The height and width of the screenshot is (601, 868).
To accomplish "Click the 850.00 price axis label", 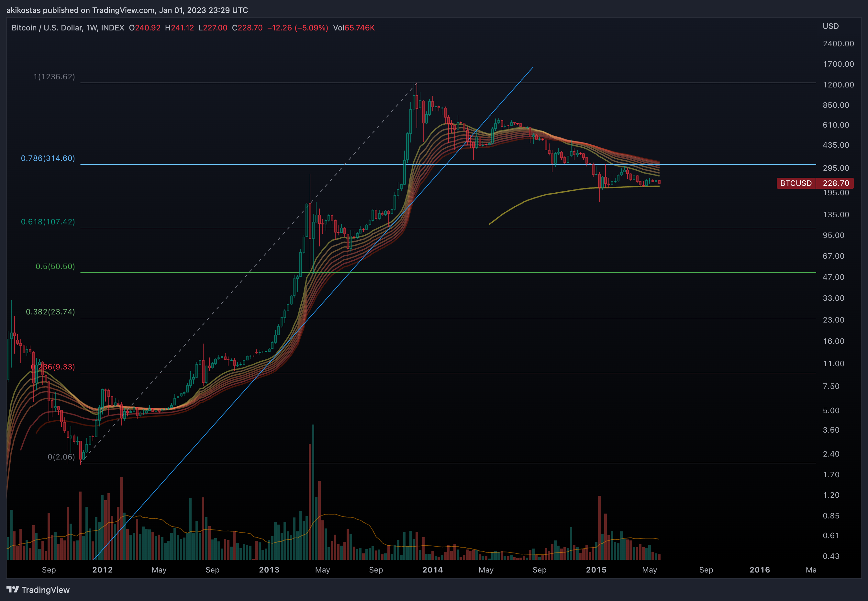I will [x=836, y=105].
